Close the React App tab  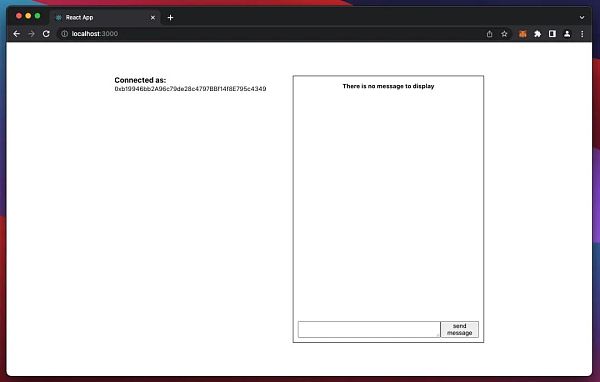[153, 17]
